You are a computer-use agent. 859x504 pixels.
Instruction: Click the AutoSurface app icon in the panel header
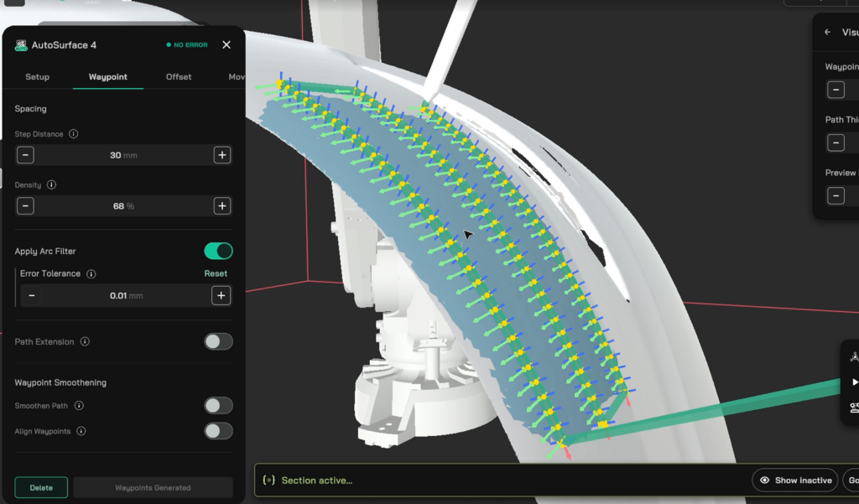coord(23,44)
